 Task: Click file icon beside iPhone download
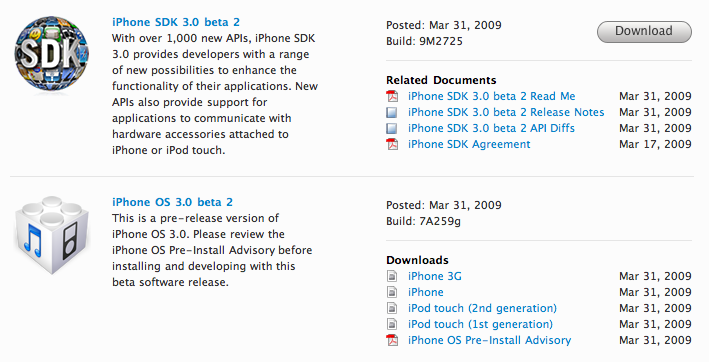[x=392, y=292]
